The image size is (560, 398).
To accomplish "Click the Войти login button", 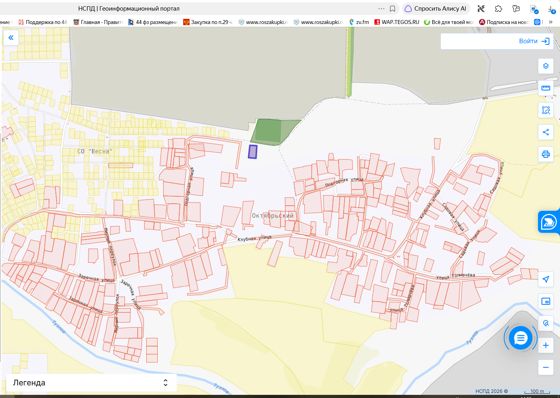I will 534,41.
